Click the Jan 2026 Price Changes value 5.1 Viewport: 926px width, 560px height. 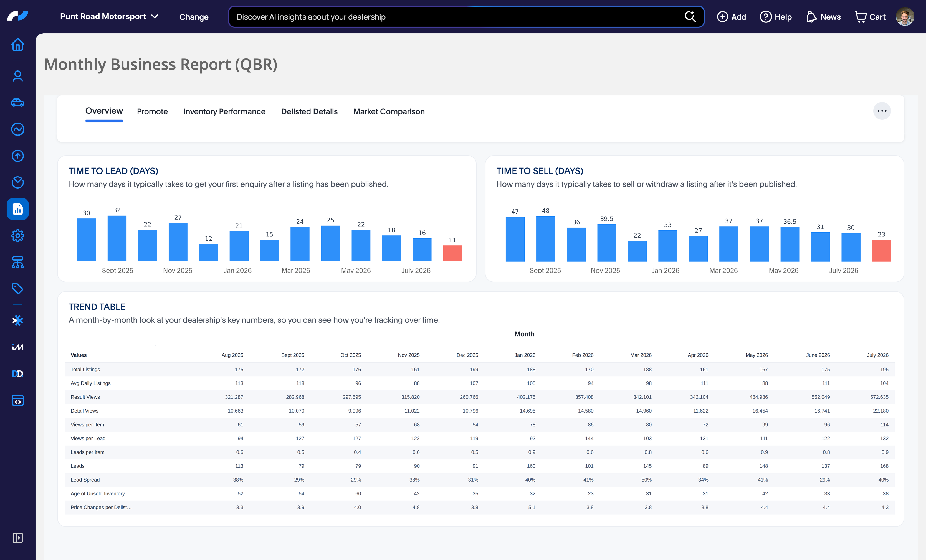[532, 507]
